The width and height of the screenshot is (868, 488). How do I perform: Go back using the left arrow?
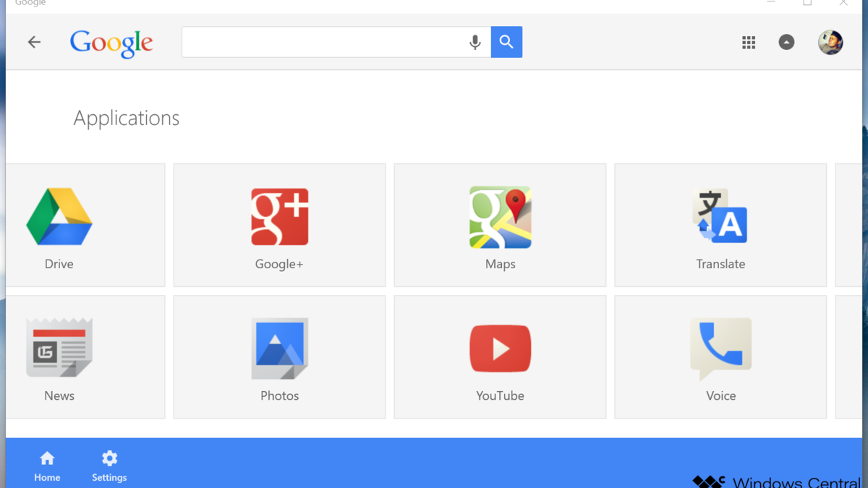(x=34, y=43)
